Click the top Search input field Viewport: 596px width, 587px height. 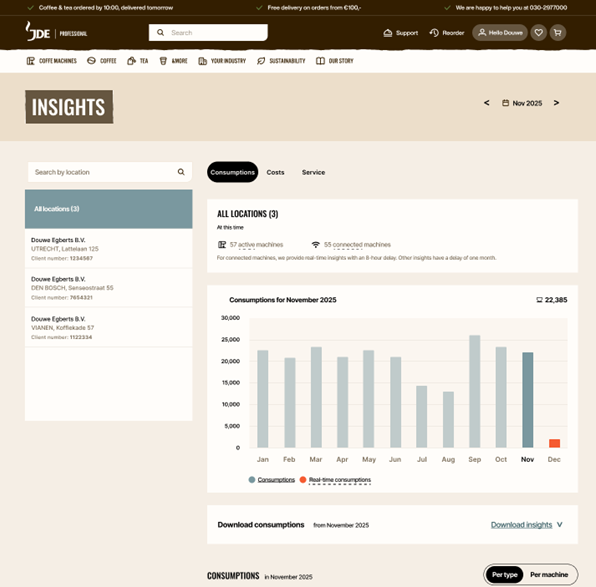tap(208, 33)
